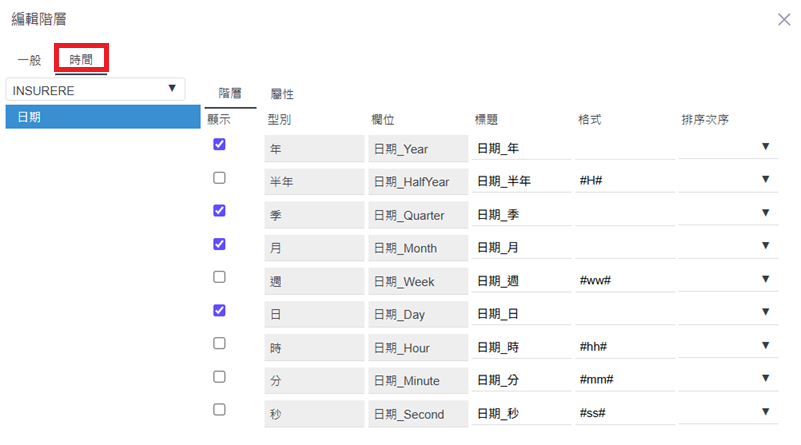
Task: Expand the INSURERE dropdown
Action: click(95, 89)
